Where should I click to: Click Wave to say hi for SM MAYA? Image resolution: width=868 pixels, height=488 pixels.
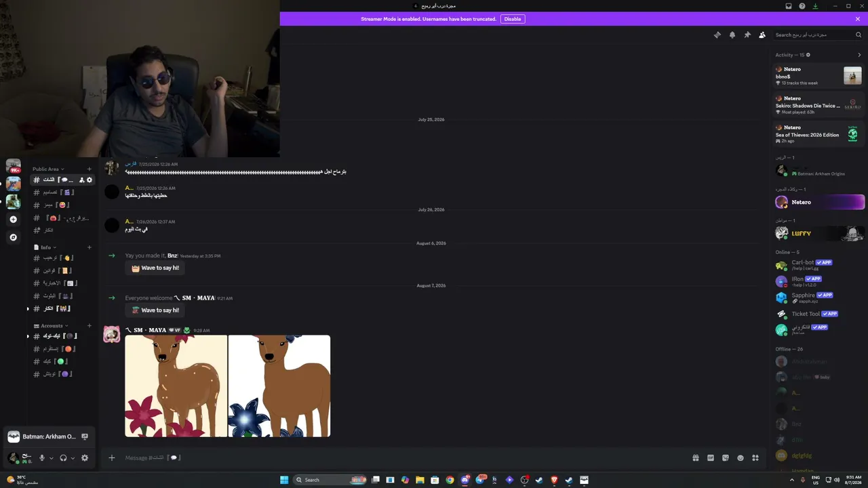(x=155, y=310)
